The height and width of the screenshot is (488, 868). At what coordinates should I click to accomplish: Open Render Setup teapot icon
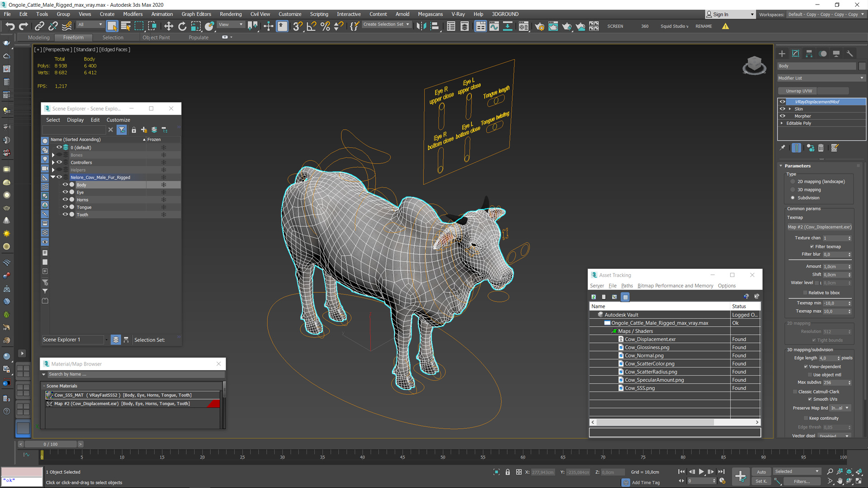point(539,26)
